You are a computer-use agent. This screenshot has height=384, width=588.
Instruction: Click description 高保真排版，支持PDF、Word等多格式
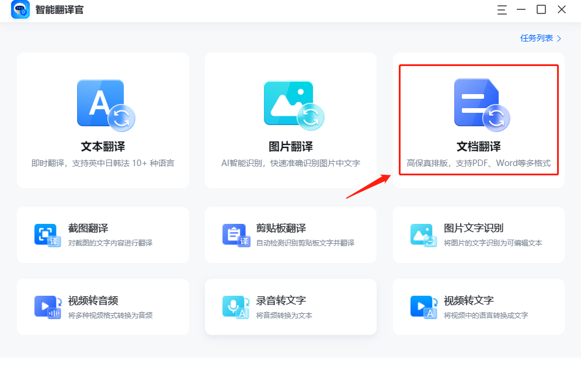(x=479, y=163)
